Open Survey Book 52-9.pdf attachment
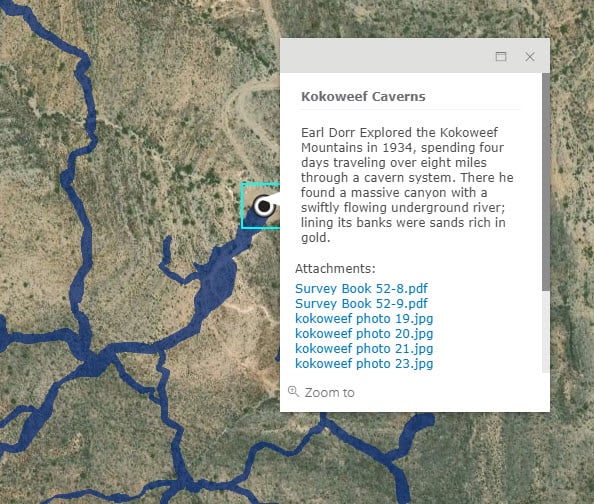The height and width of the screenshot is (504, 594). point(361,304)
